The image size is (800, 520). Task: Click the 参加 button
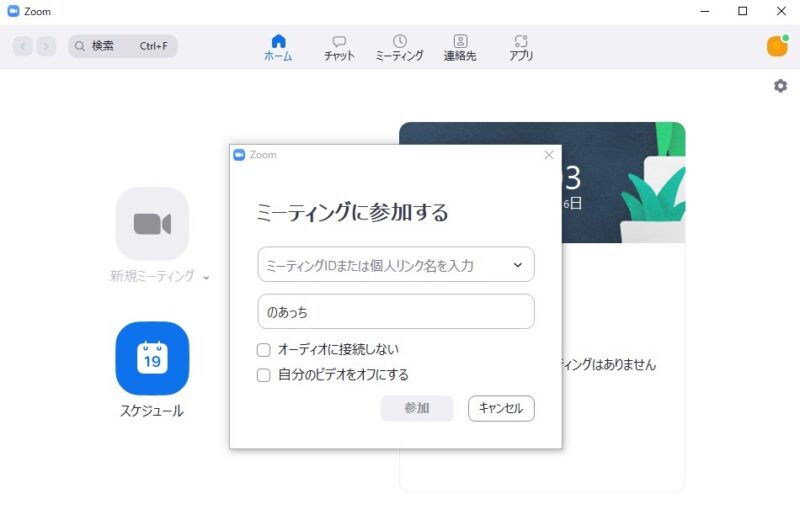click(x=417, y=408)
